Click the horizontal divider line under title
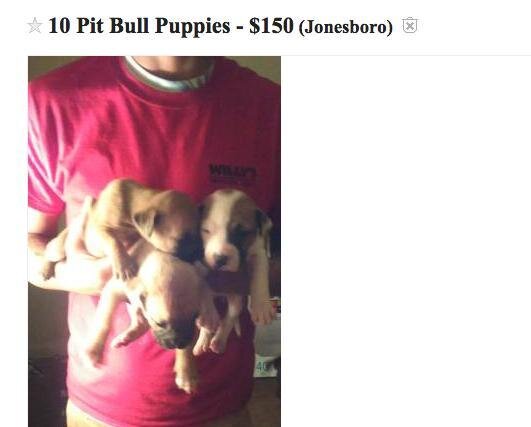This screenshot has width=531, height=427. [279, 55]
